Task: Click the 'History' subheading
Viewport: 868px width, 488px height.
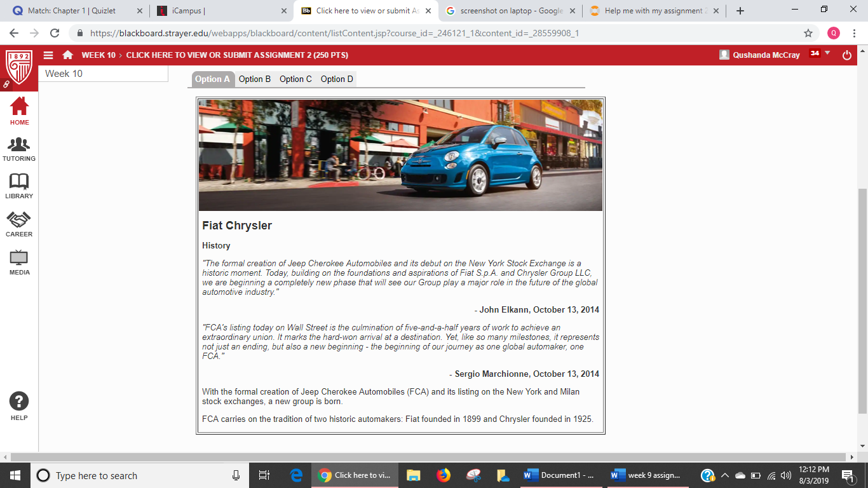Action: click(x=216, y=246)
